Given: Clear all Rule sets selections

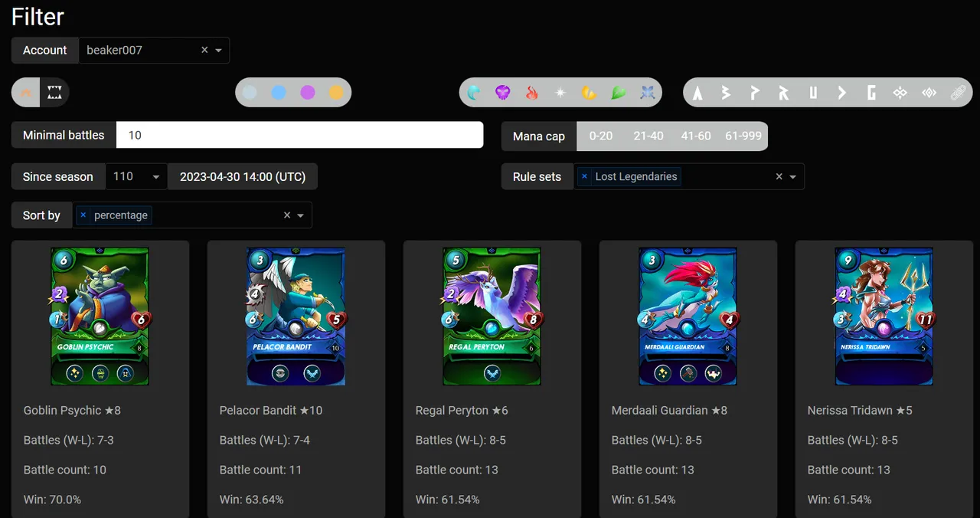Looking at the screenshot, I should click(779, 176).
